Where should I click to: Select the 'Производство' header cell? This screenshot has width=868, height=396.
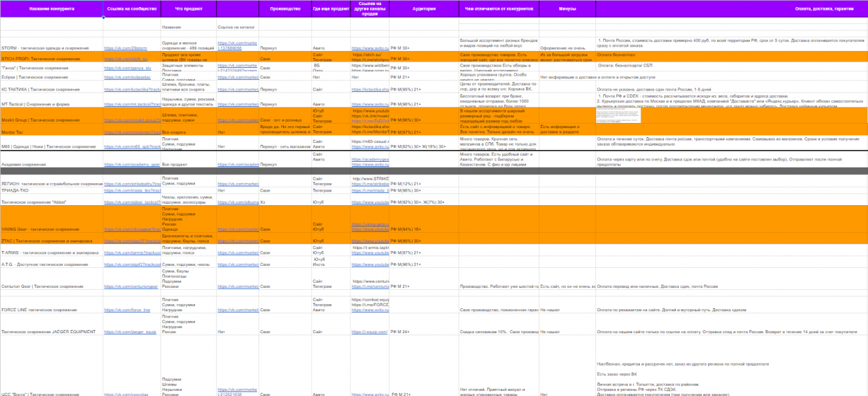coord(285,9)
